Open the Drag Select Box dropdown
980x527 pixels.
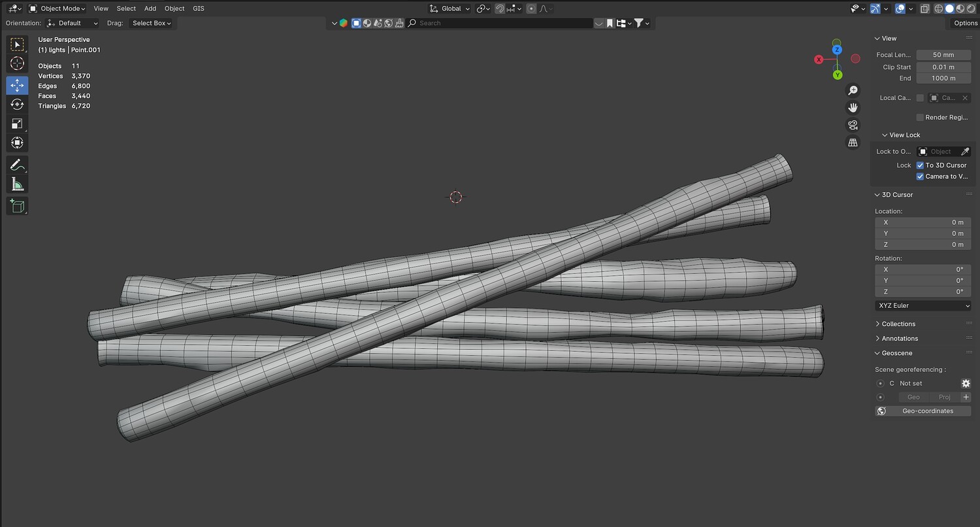tap(152, 23)
